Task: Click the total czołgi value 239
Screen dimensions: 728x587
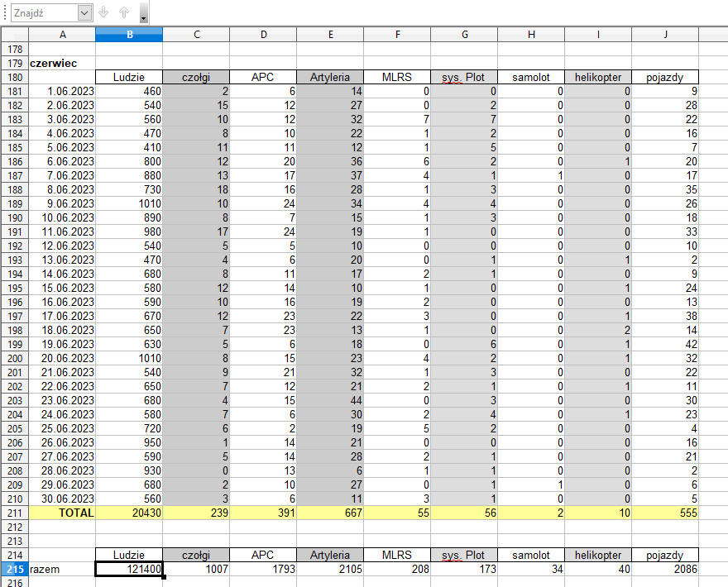Action: point(196,513)
